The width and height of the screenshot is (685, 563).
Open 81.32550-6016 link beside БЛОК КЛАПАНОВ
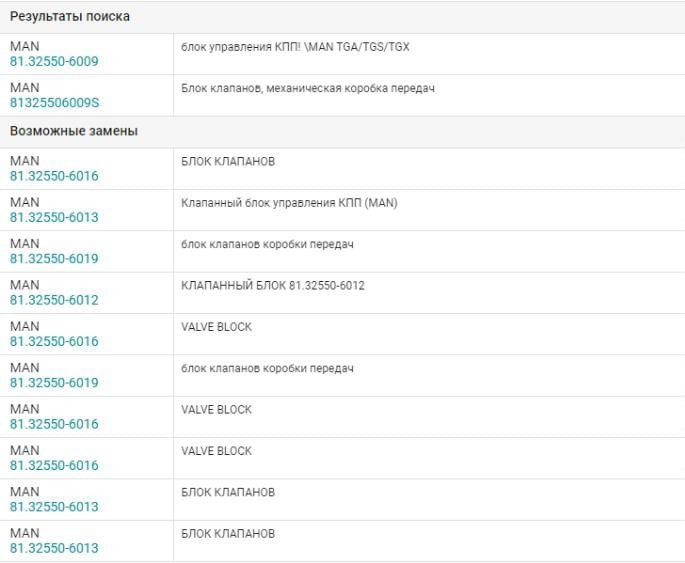[54, 176]
